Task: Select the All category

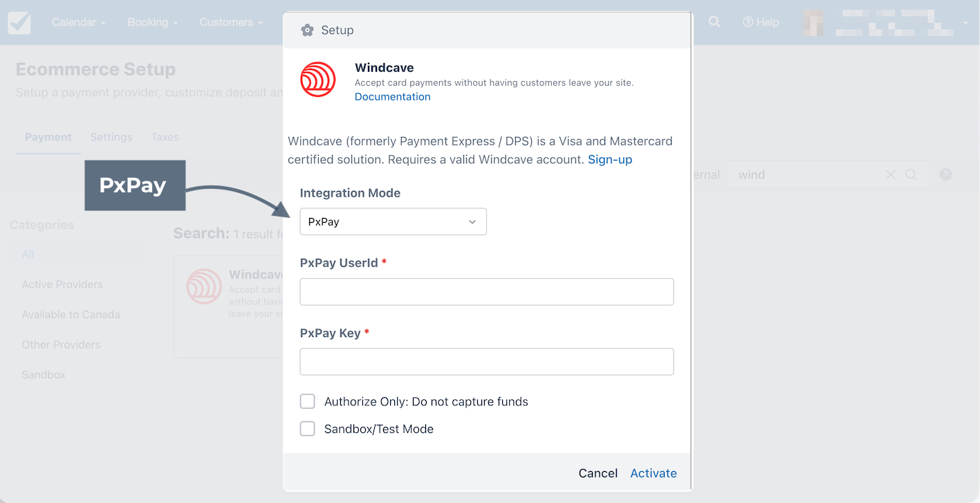Action: click(79, 255)
